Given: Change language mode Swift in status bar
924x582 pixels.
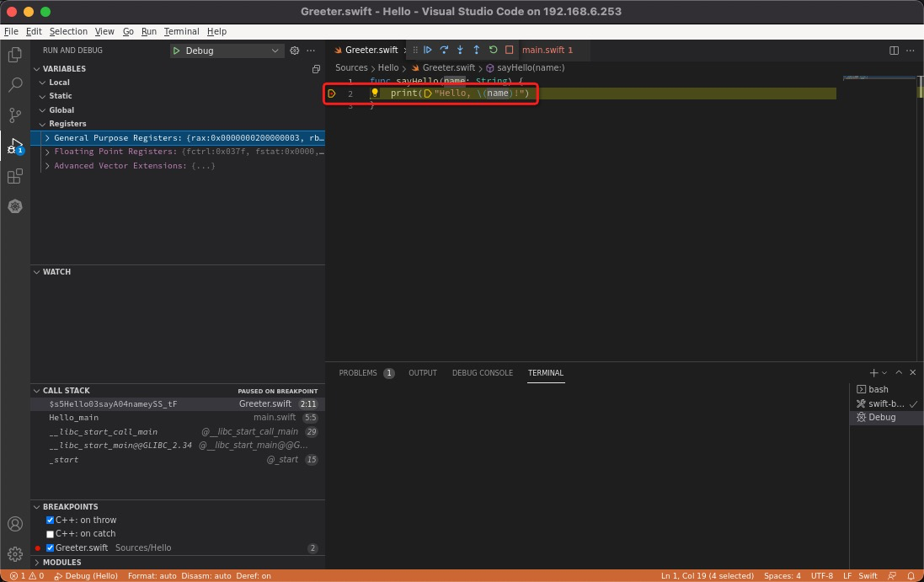Looking at the screenshot, I should click(868, 575).
